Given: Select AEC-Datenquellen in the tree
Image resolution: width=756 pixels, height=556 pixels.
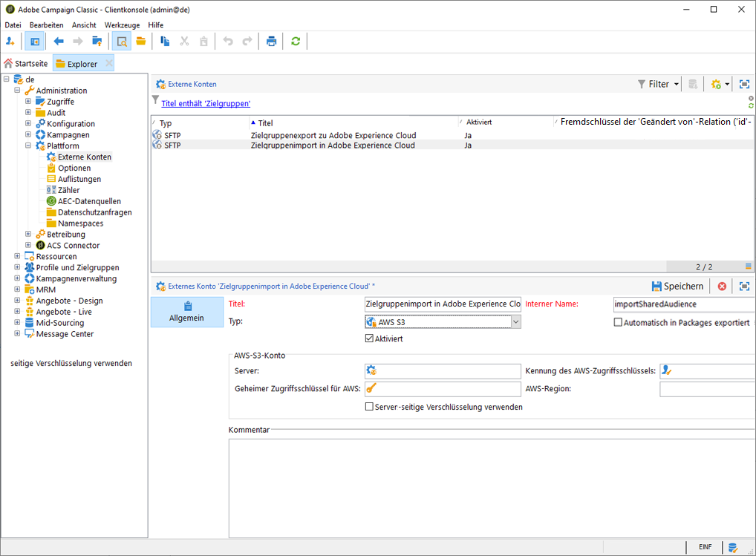Looking at the screenshot, I should tap(89, 201).
